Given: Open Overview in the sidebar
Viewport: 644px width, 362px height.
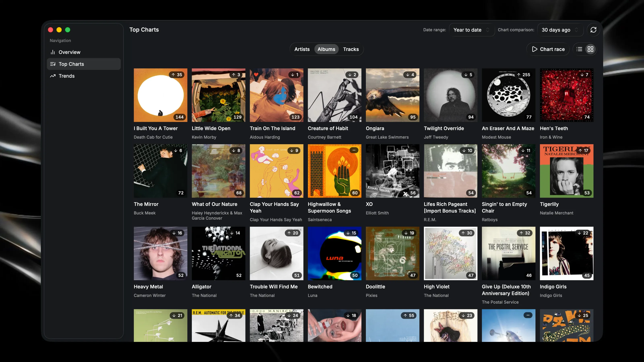Looking at the screenshot, I should click(x=84, y=52).
